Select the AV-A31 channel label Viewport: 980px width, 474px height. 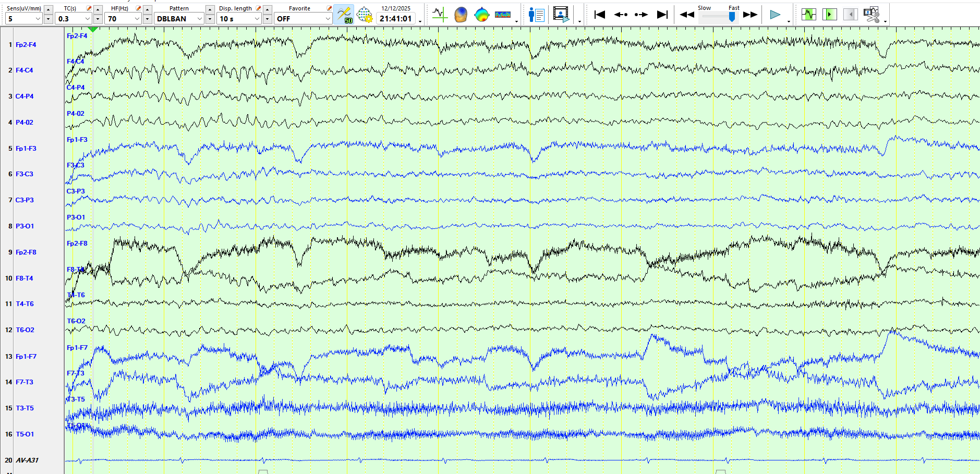[x=27, y=460]
